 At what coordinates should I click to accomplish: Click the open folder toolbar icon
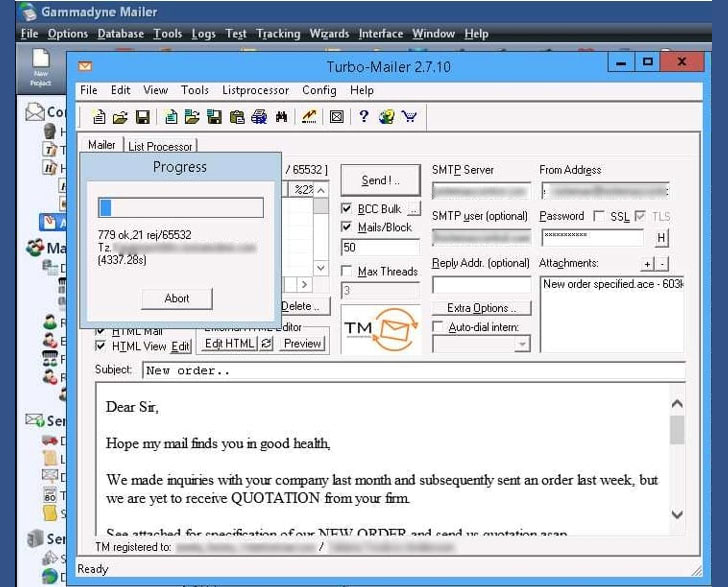click(121, 117)
